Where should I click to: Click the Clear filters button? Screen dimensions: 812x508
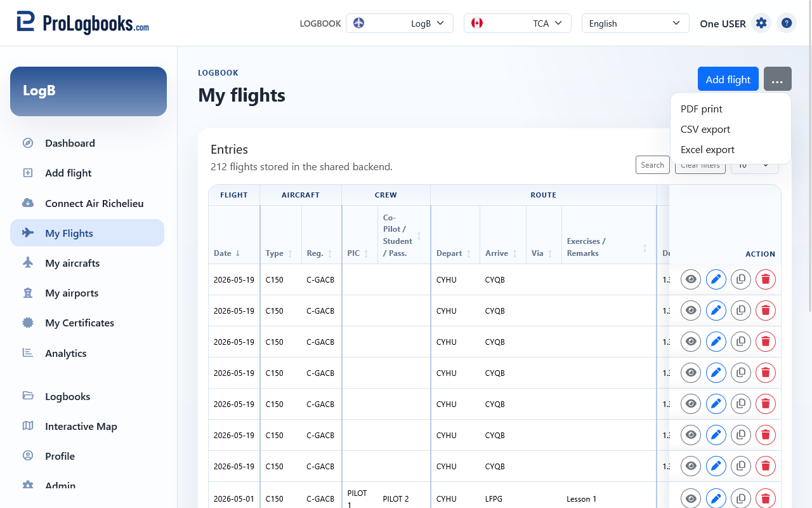pyautogui.click(x=700, y=165)
